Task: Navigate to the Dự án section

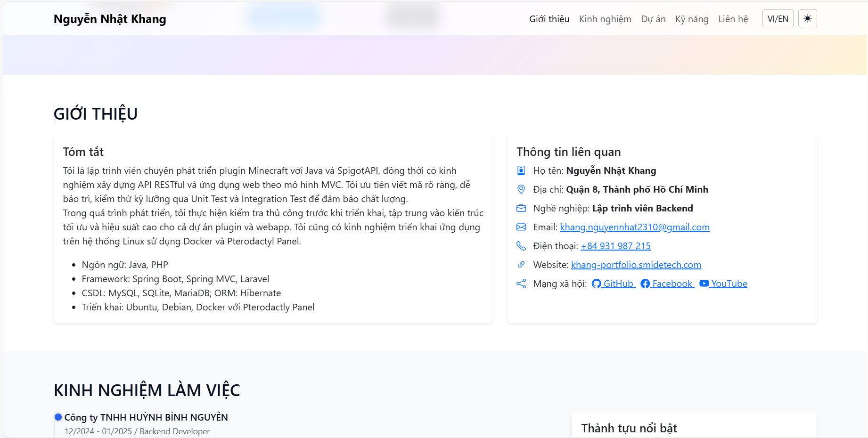Action: (653, 19)
